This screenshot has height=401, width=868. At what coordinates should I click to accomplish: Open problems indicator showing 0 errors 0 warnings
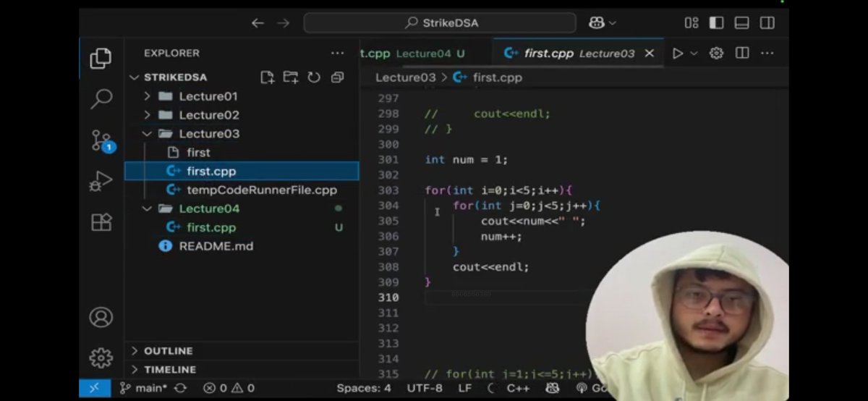pyautogui.click(x=229, y=388)
